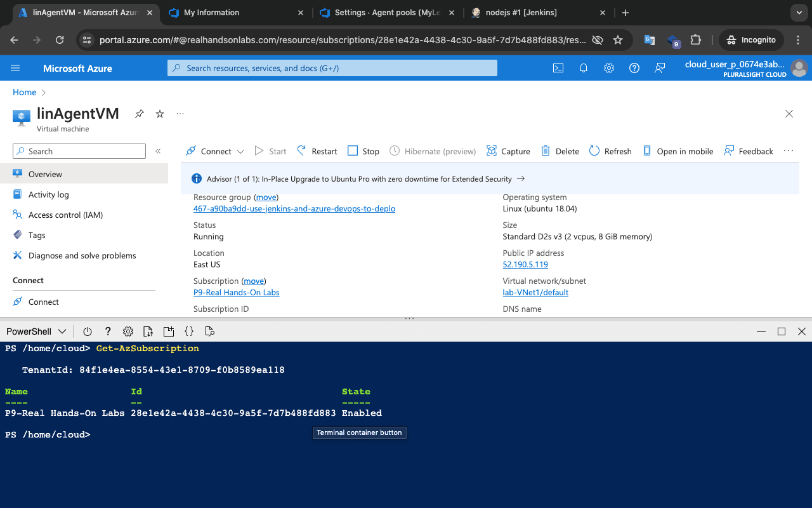This screenshot has height=508, width=812.
Task: Stop the virtual machine
Action: coord(363,151)
